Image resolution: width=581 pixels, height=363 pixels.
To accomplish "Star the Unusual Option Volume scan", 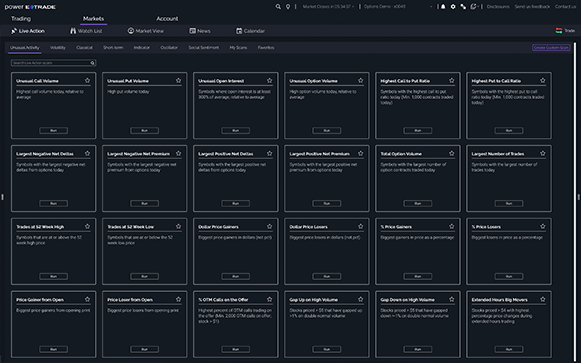I will click(x=361, y=80).
